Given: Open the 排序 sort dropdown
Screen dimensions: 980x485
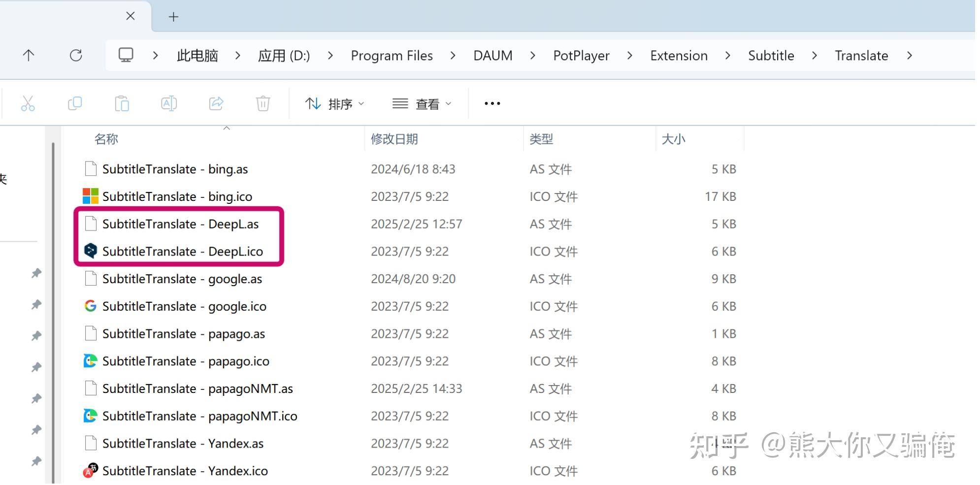Looking at the screenshot, I should tap(334, 104).
